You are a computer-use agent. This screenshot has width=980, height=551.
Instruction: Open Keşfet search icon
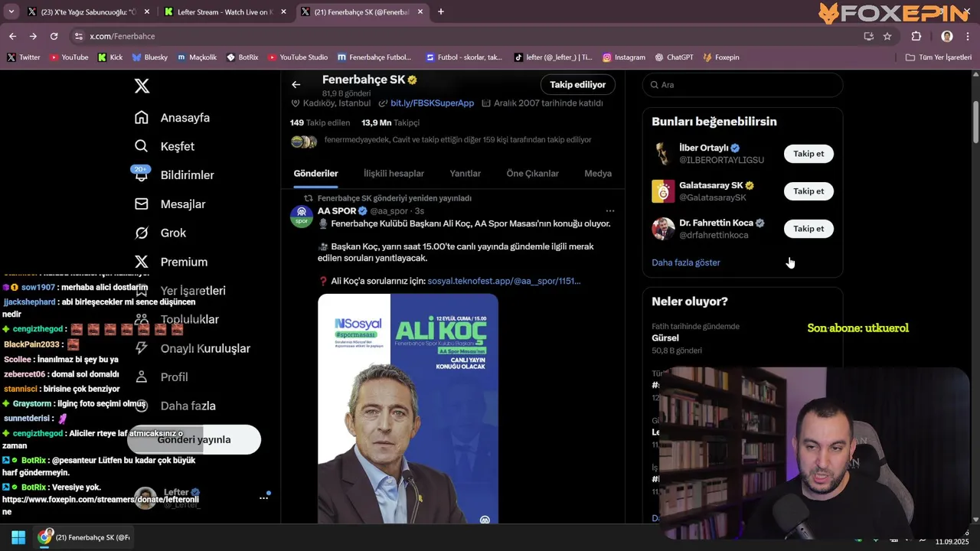pos(142,146)
